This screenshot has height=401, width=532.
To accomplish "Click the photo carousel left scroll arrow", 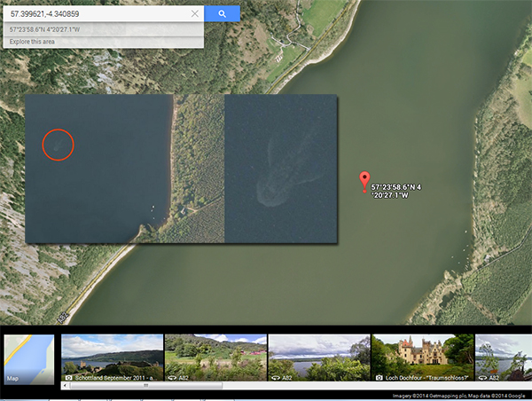I will tap(65, 385).
